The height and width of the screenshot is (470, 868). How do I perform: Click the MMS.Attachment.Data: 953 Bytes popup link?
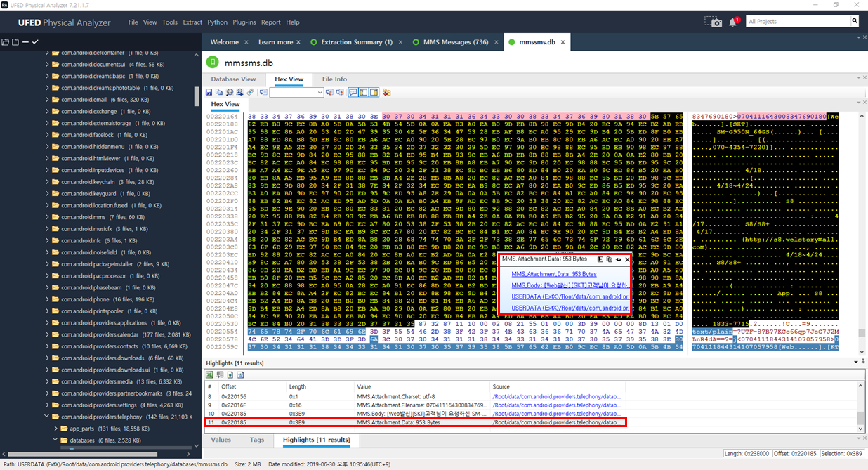click(554, 274)
